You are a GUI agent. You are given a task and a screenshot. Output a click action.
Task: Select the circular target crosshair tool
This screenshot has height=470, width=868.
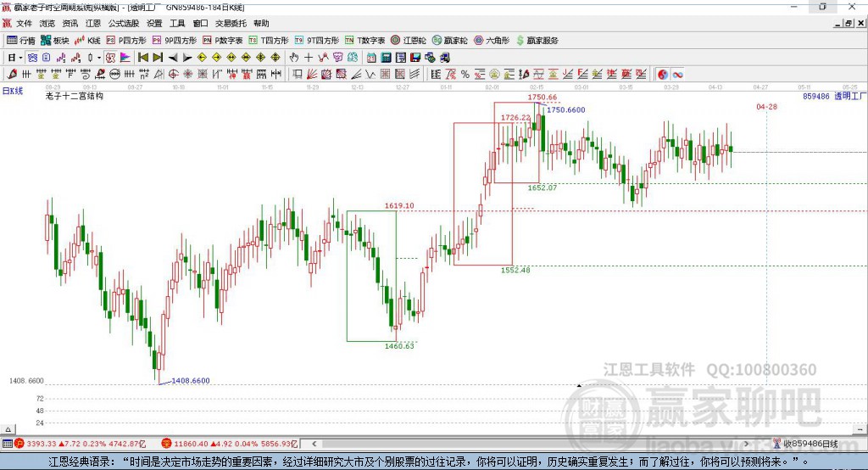[173, 75]
